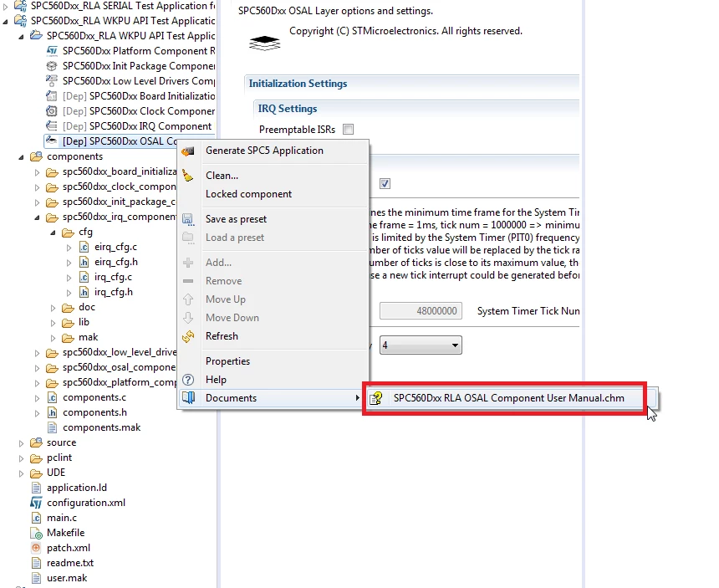Click the main.c file icon

click(x=36, y=518)
